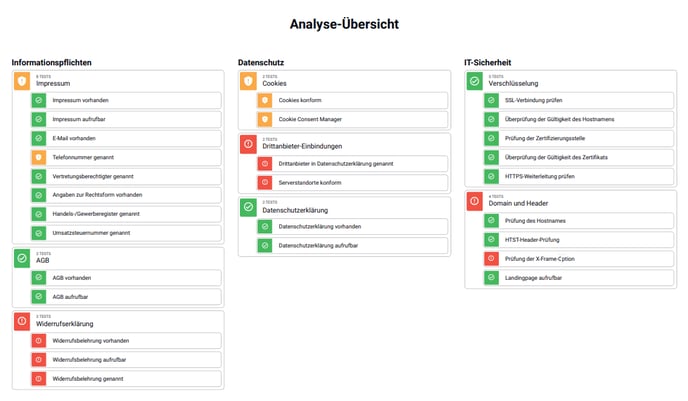The height and width of the screenshot is (401, 688).
Task: Click red alert icon beside Domain und Header
Action: [x=474, y=201]
